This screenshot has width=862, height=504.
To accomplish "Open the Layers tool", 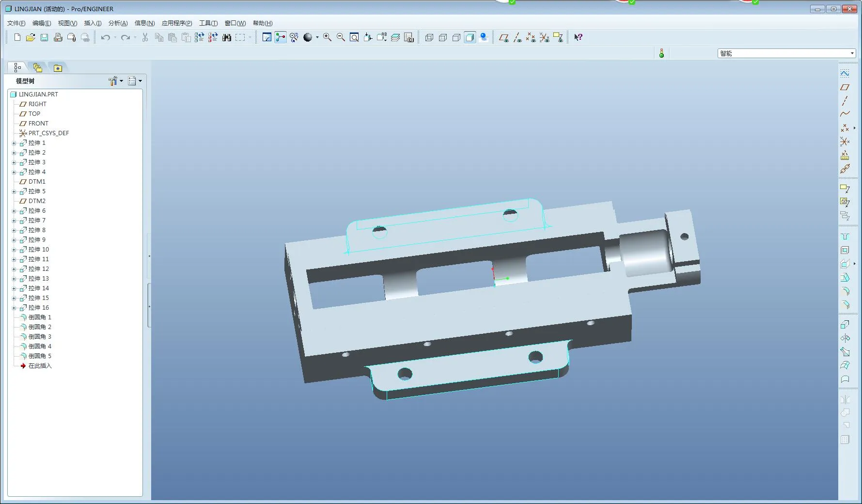I will pos(395,37).
